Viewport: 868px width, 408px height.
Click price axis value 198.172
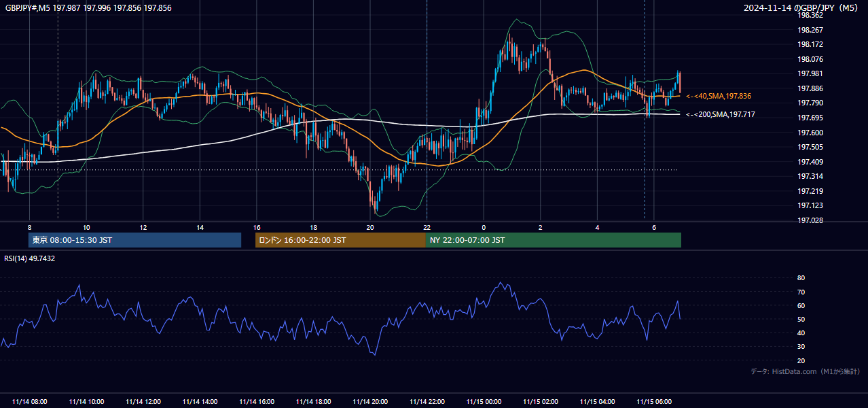point(810,44)
